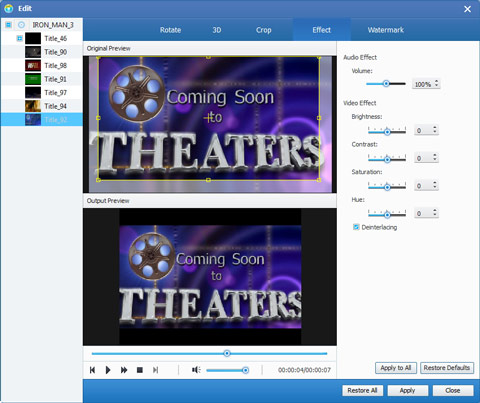480x403 pixels.
Task: Toggle the Deinterlacing checkbox
Action: click(x=356, y=227)
